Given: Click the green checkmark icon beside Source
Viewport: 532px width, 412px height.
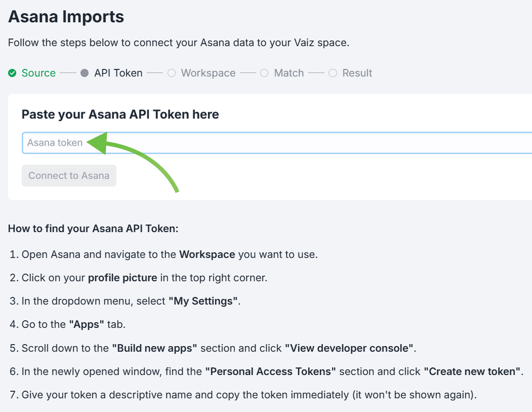Looking at the screenshot, I should point(12,73).
